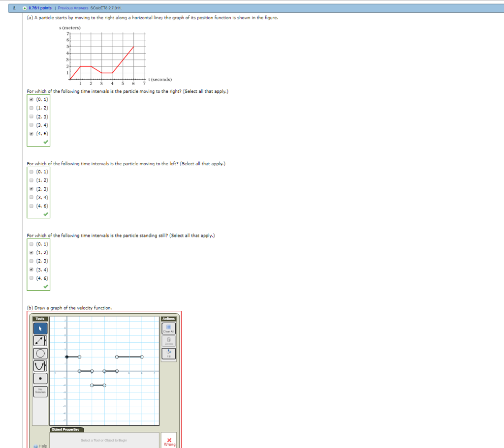Open the line tool flyout arrow
Viewport: 504px width, 448px height.
46,340
